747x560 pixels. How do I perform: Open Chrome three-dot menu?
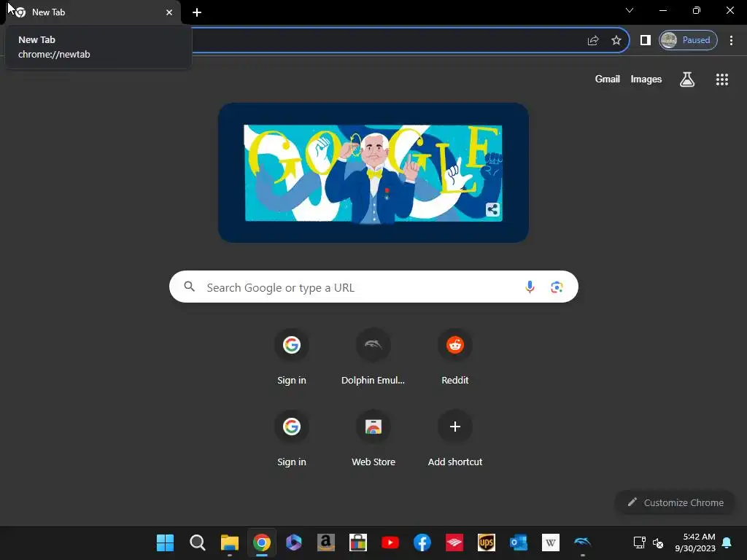click(x=731, y=41)
